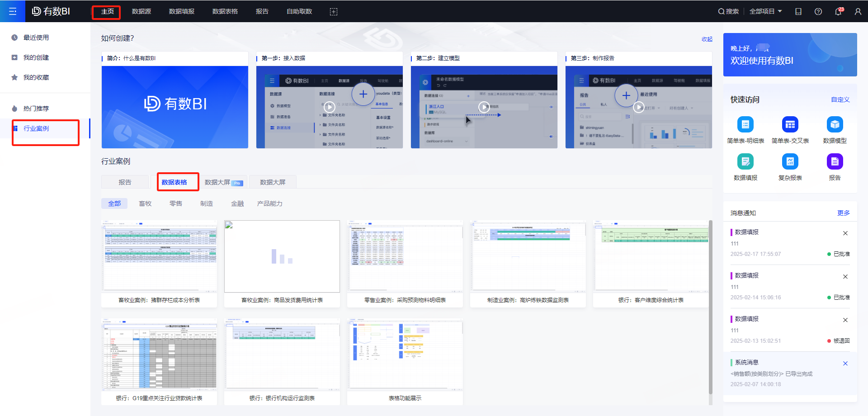Collapse the tutorial section with 收起
This screenshot has width=868, height=416.
pyautogui.click(x=707, y=39)
